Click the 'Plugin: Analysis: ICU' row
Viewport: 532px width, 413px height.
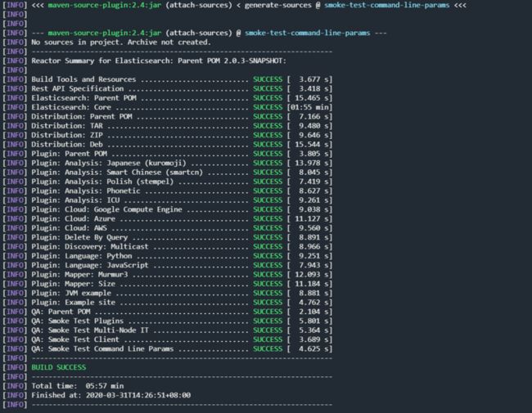[167, 200]
